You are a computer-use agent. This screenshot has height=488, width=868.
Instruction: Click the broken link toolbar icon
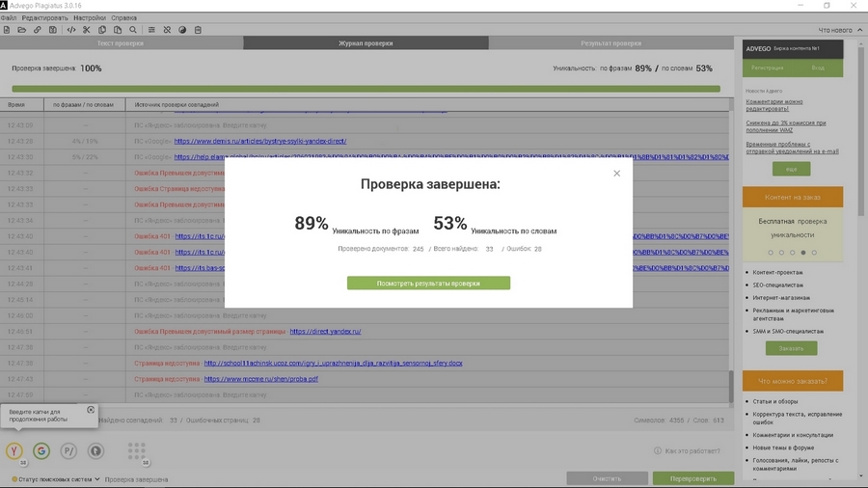pos(167,30)
